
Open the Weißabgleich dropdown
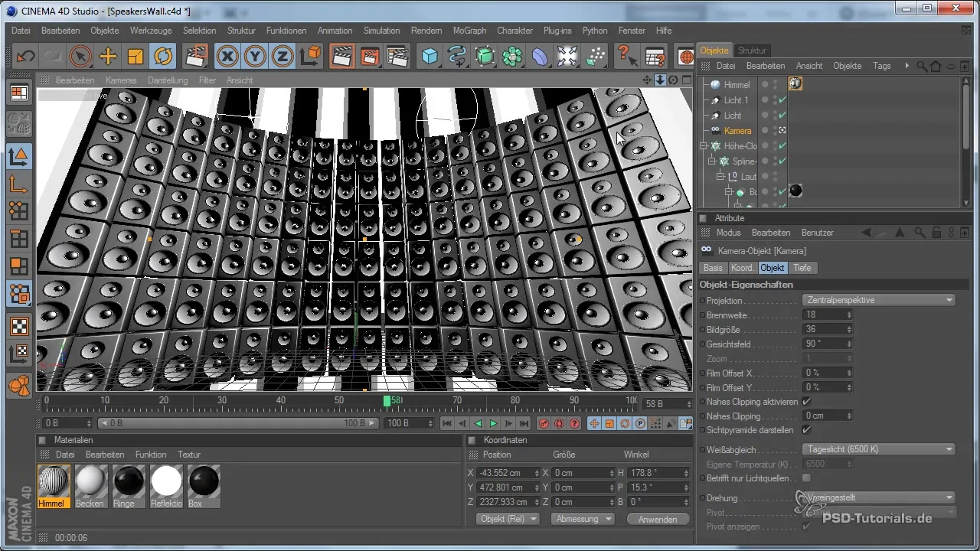(878, 449)
